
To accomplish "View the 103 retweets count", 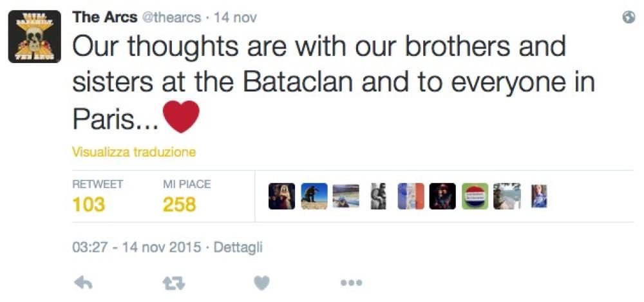I will coord(89,205).
